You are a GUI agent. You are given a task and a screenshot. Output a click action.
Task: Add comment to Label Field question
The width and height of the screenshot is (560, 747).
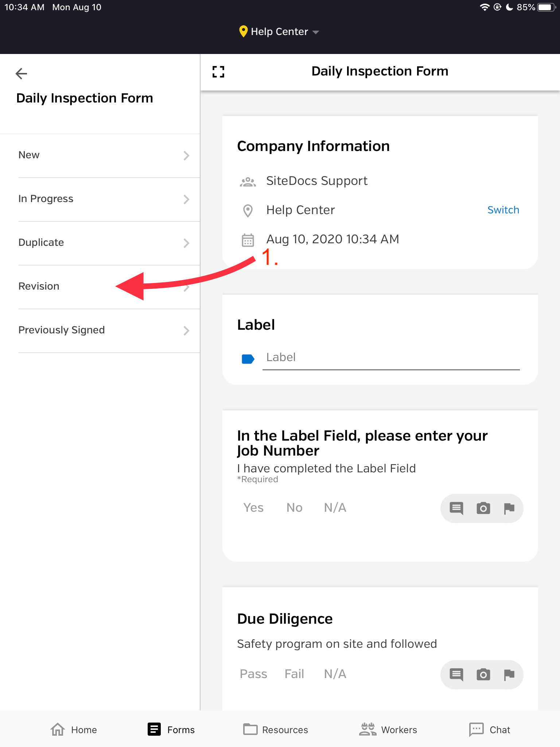pos(456,508)
